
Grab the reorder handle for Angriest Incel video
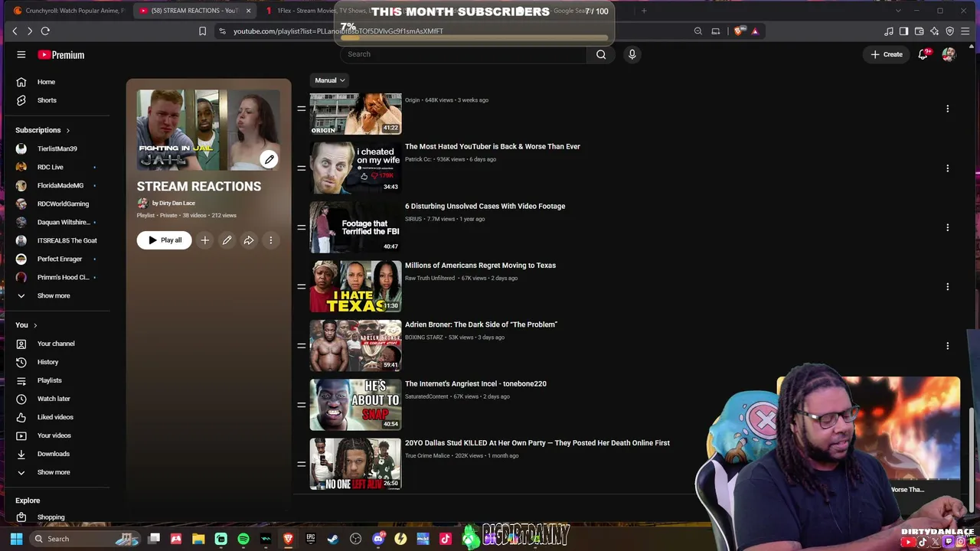tap(302, 405)
